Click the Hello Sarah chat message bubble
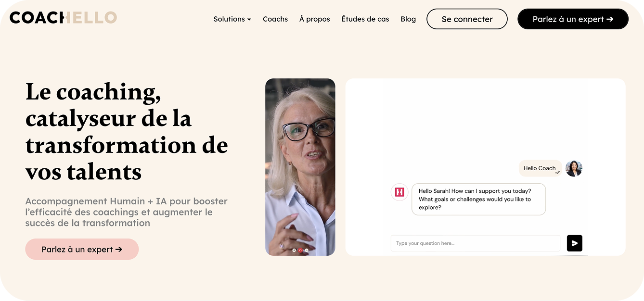 (x=479, y=199)
